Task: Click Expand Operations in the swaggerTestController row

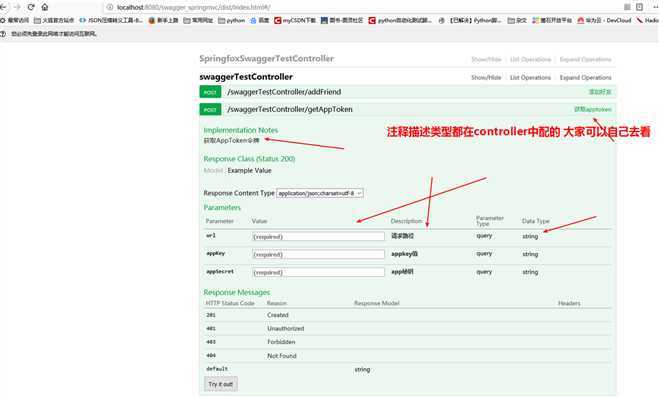Action: [585, 78]
